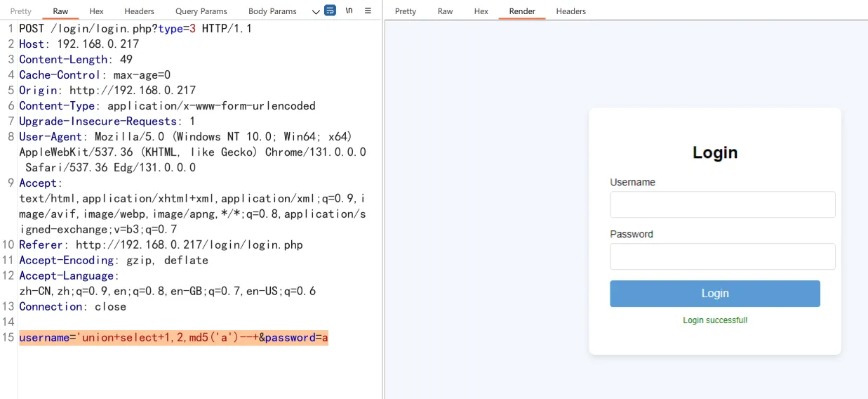Click the Password input field
Viewport: 868px width, 399px height.
point(723,256)
